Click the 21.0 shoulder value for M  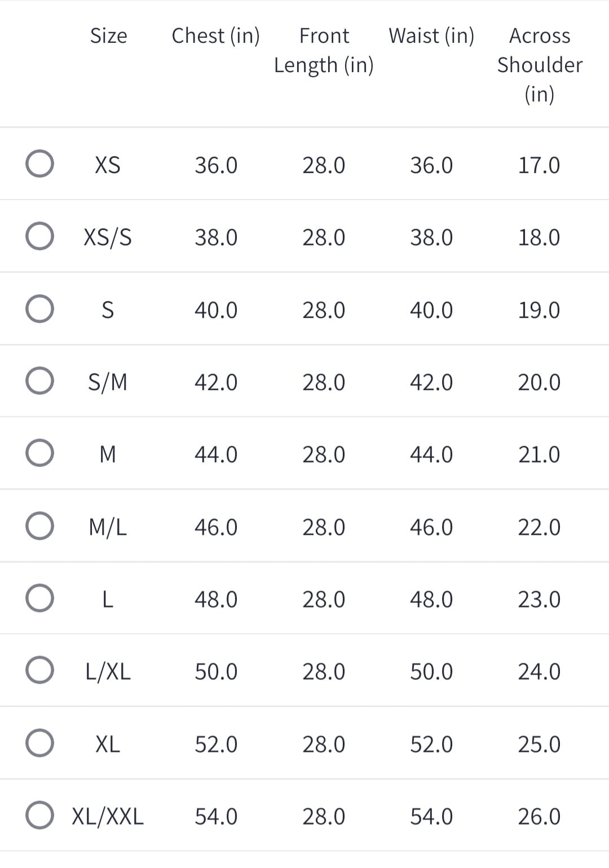pyautogui.click(x=539, y=454)
